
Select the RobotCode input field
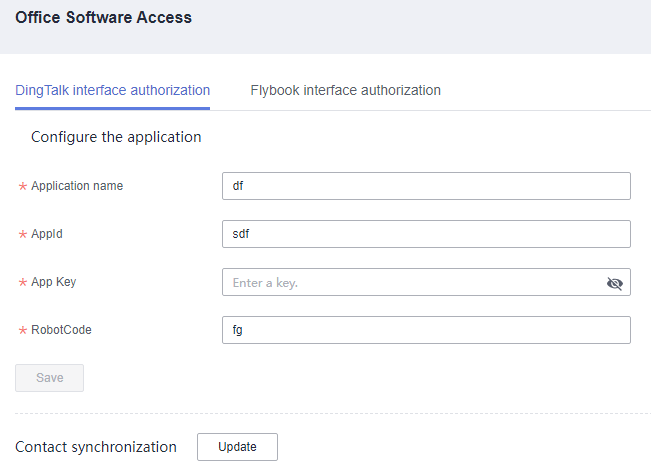point(426,330)
